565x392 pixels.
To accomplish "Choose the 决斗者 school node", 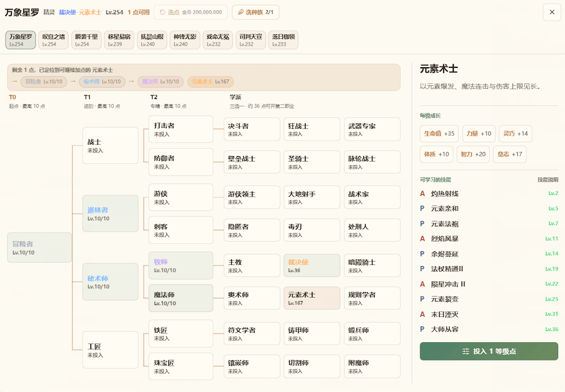I will 252,129.
